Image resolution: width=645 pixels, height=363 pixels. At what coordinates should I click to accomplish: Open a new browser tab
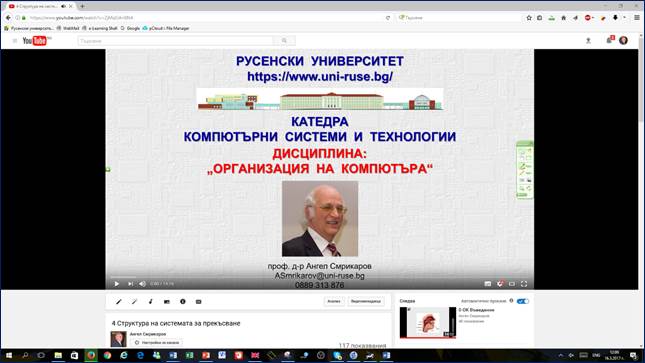(82, 6)
